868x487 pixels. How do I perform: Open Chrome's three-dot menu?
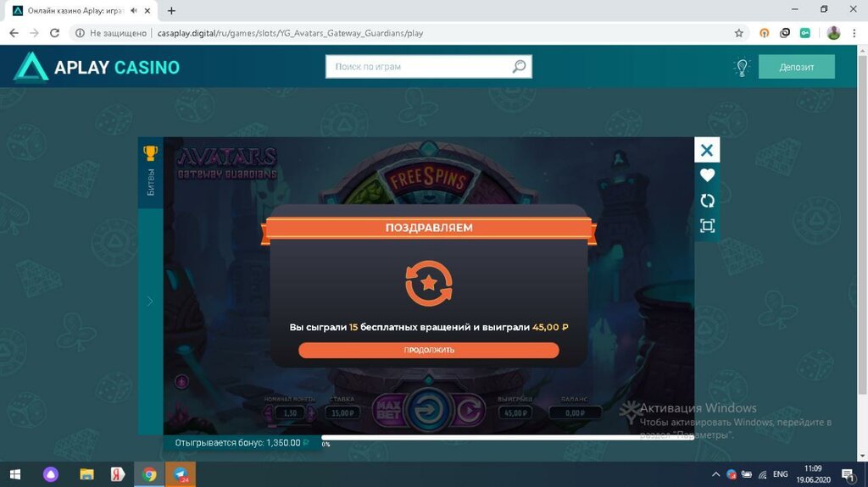855,33
